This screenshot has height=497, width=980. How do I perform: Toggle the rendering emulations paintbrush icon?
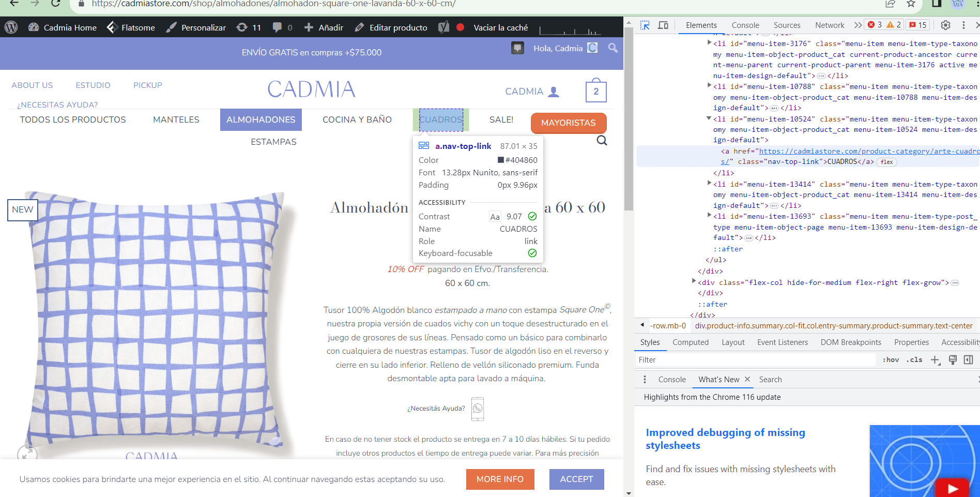[x=953, y=360]
